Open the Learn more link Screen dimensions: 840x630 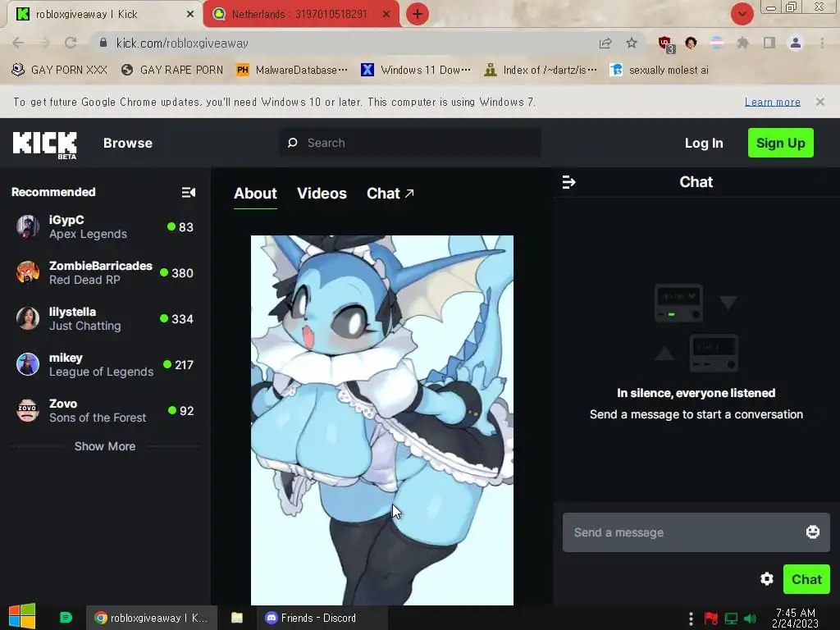click(x=773, y=102)
